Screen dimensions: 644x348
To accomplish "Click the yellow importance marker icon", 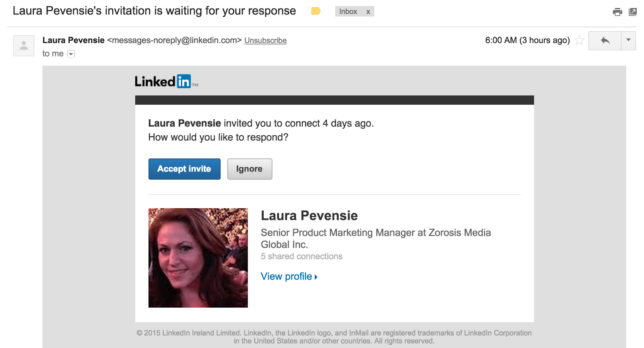I will (x=316, y=11).
